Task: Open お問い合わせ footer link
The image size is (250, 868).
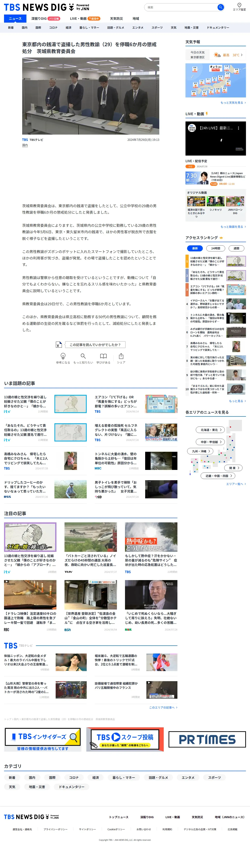Action: pyautogui.click(x=144, y=829)
